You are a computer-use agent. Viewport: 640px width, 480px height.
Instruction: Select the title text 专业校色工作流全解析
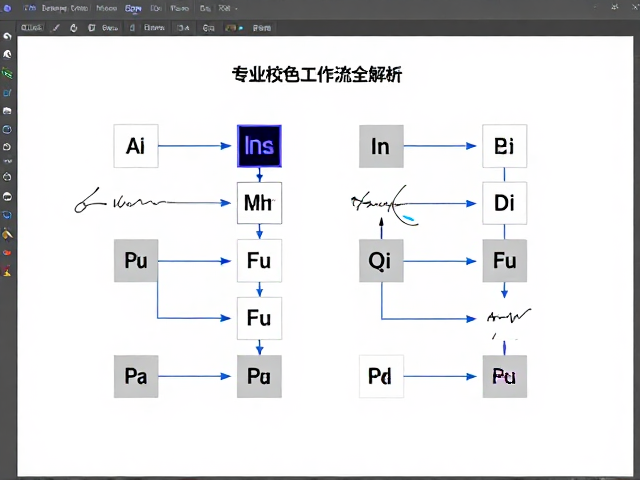(317, 75)
